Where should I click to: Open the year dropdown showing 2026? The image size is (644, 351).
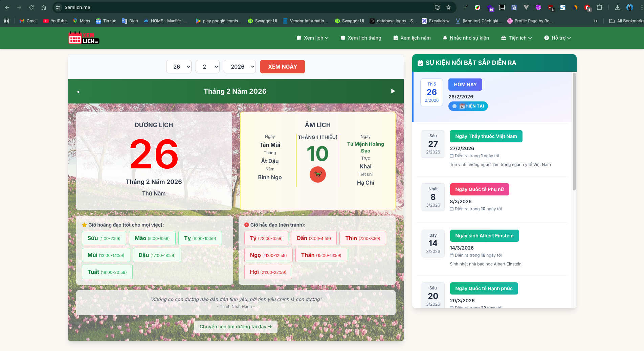pos(240,67)
